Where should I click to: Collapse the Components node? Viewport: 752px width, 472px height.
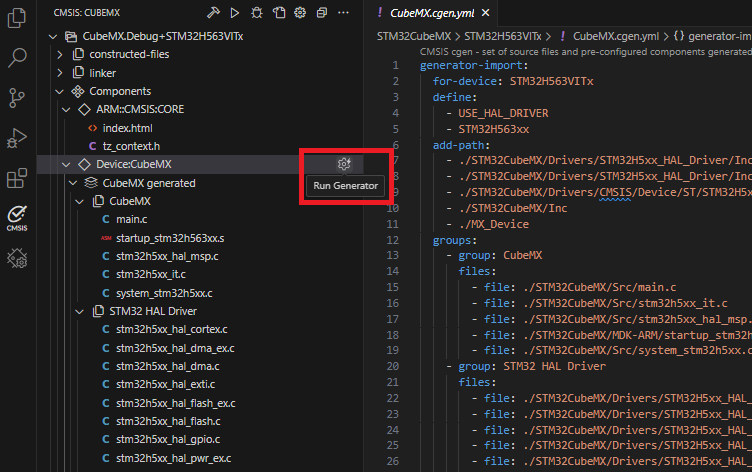(59, 91)
